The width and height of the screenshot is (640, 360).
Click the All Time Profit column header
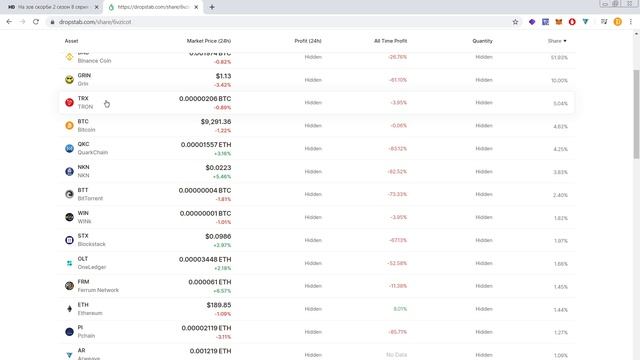391,41
